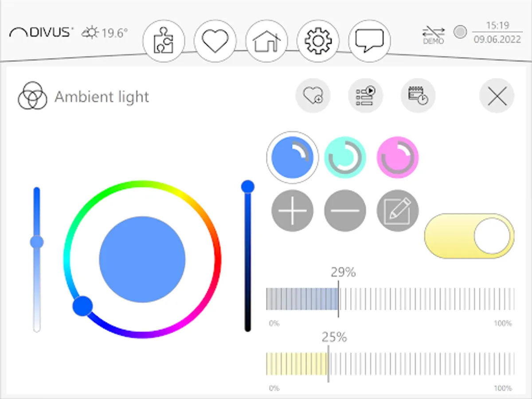Image resolution: width=532 pixels, height=399 pixels.
Task: Open the calendar clock scheduler
Action: coord(418,95)
